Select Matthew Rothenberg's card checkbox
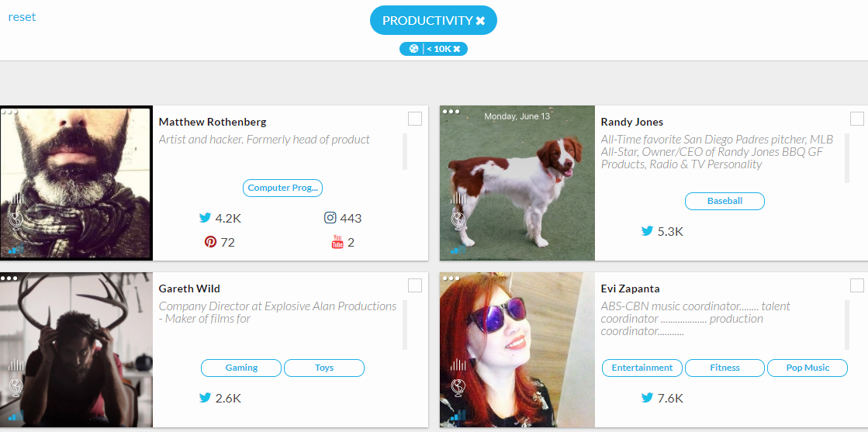Image resolution: width=868 pixels, height=432 pixels. click(415, 119)
